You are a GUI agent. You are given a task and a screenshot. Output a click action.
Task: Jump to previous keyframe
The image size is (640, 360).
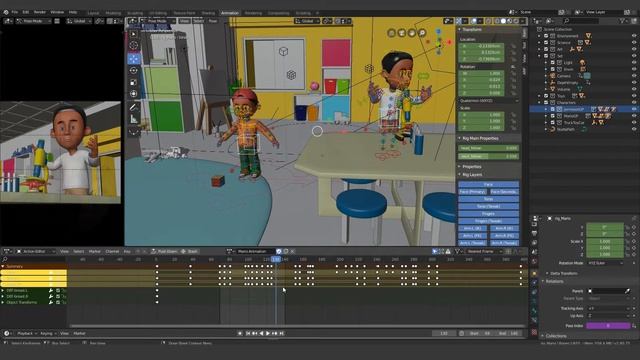coord(254,333)
